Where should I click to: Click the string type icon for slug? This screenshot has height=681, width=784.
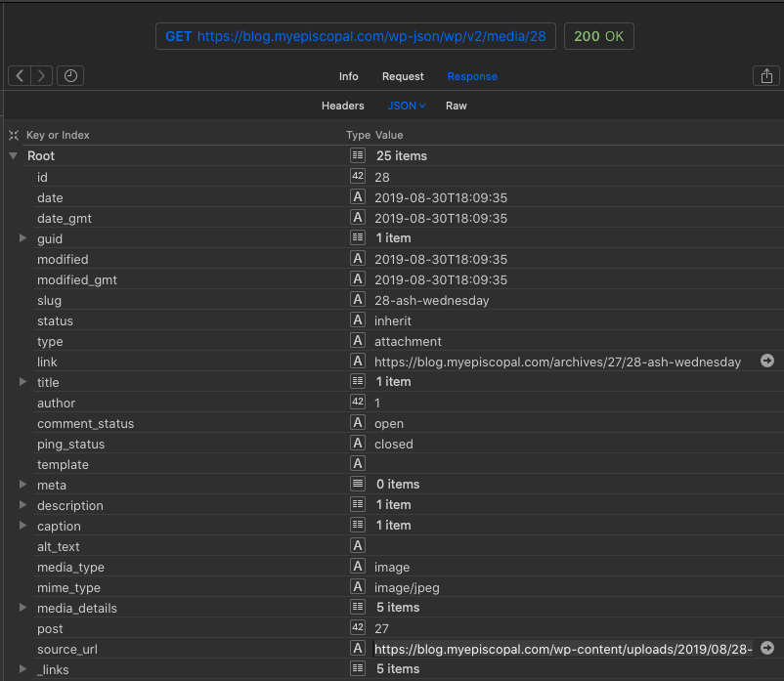(358, 299)
